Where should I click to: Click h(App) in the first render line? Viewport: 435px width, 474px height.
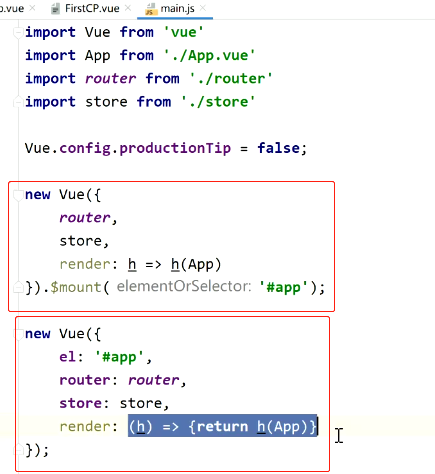pos(196,264)
